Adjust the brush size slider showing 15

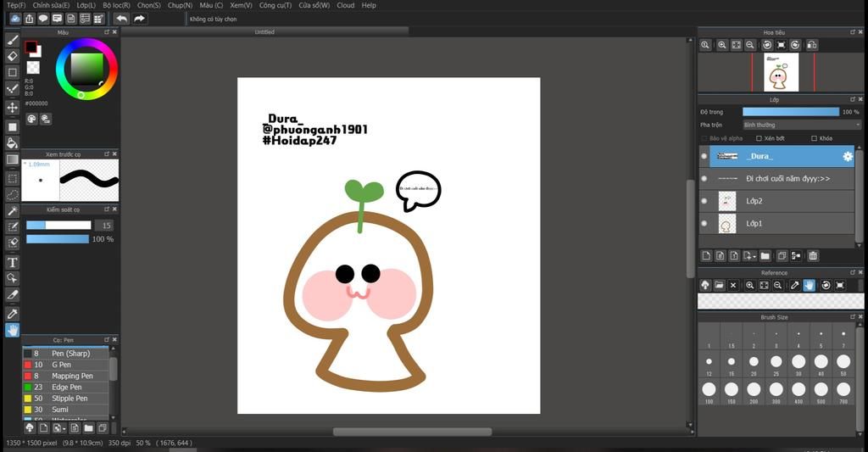(58, 226)
